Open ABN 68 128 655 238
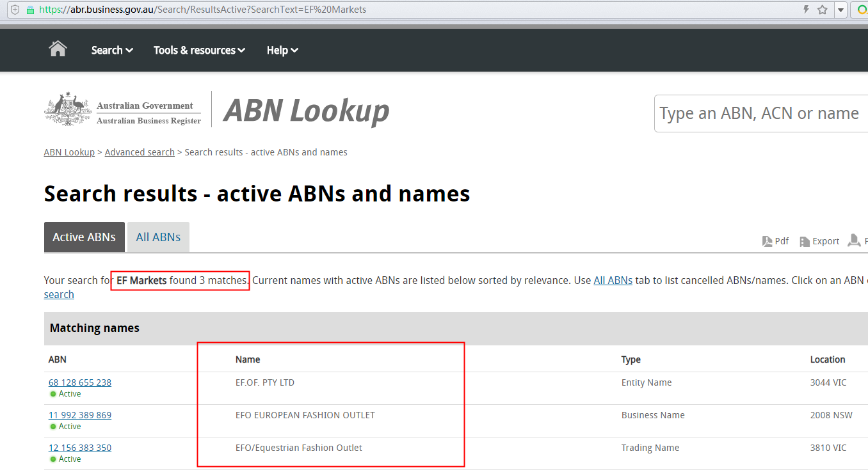 point(80,382)
